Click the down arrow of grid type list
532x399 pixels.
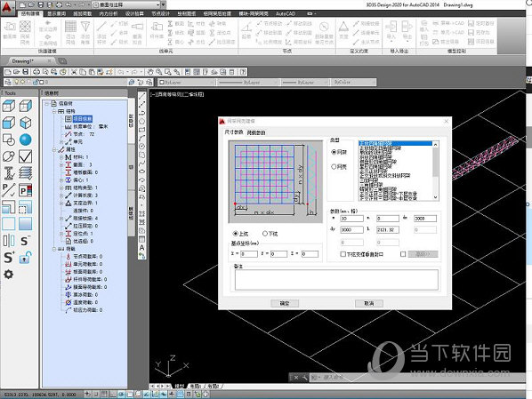coord(435,197)
